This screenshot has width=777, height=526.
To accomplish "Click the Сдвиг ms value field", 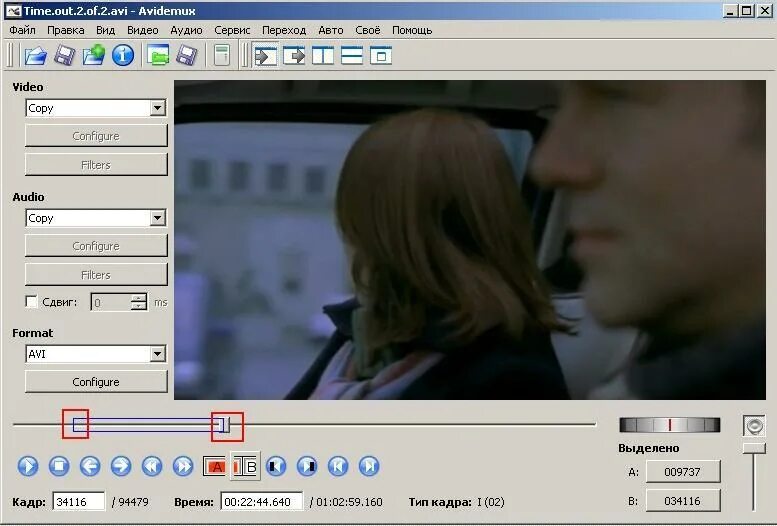I will point(111,302).
